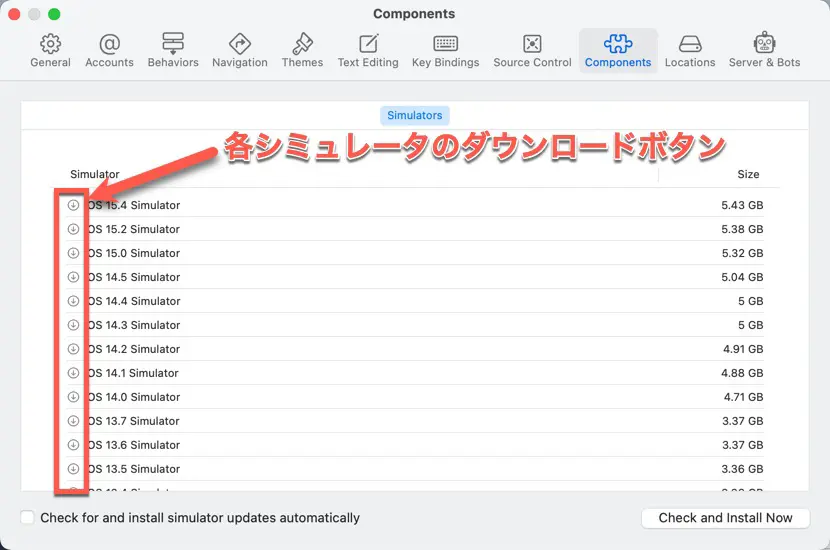The image size is (830, 550).
Task: Click the Size column header
Action: click(748, 174)
